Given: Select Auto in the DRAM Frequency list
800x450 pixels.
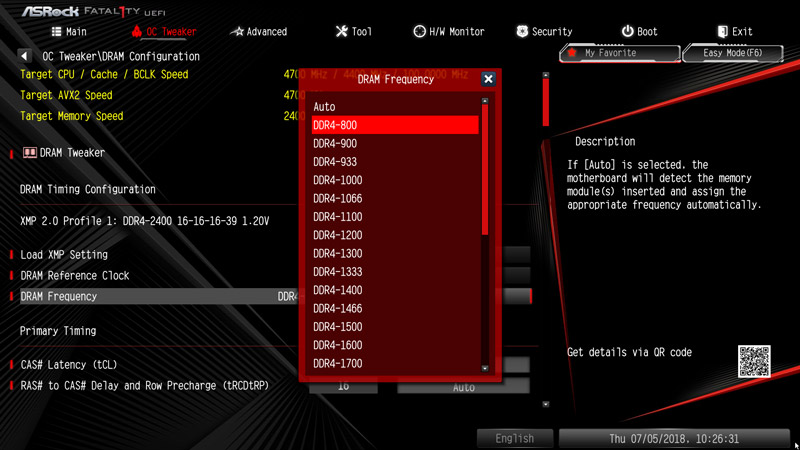Looking at the screenshot, I should tap(395, 107).
